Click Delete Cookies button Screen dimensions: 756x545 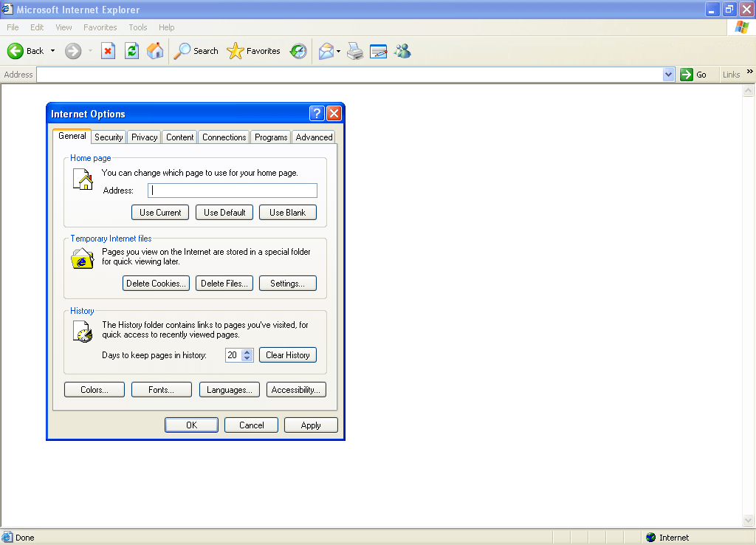click(x=156, y=283)
